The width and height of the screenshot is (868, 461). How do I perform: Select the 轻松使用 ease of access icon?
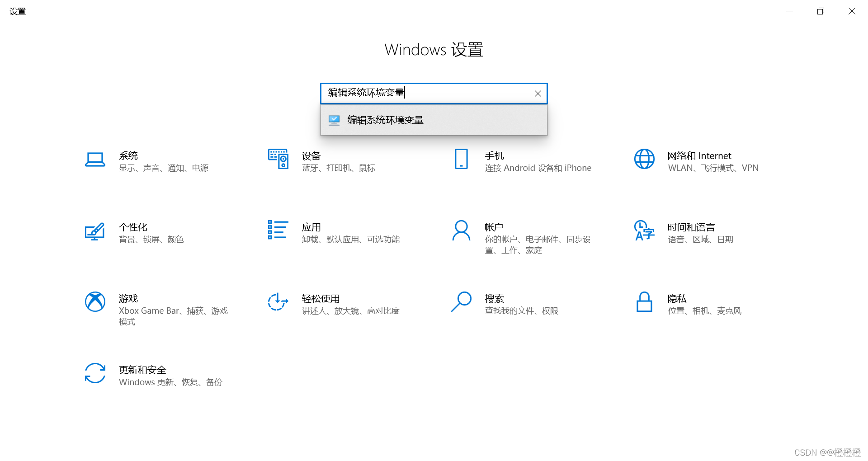pos(278,302)
